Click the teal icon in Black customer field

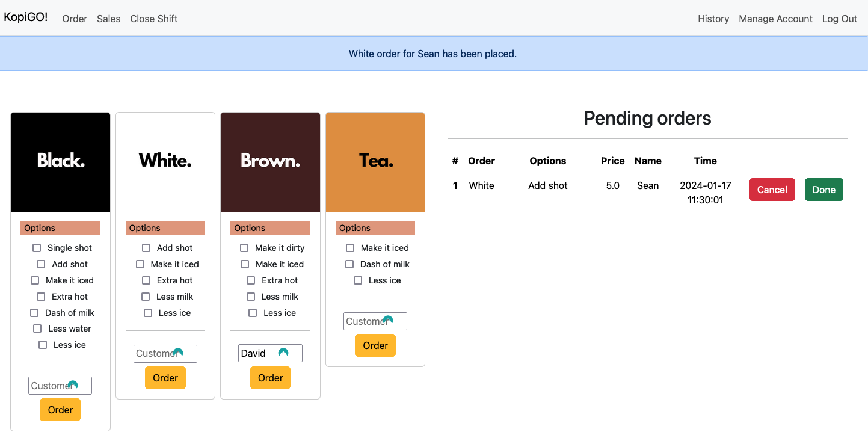pos(73,385)
